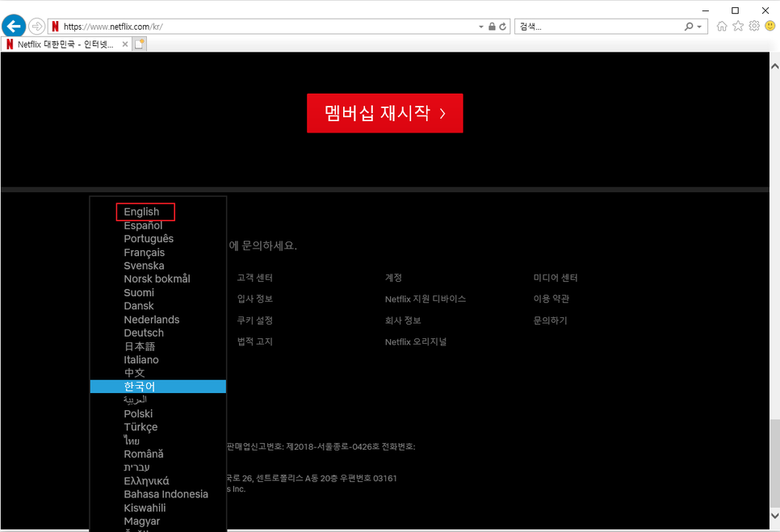780x532 pixels.
Task: Click the vertical scrollbar thumb
Action: pyautogui.click(x=774, y=463)
